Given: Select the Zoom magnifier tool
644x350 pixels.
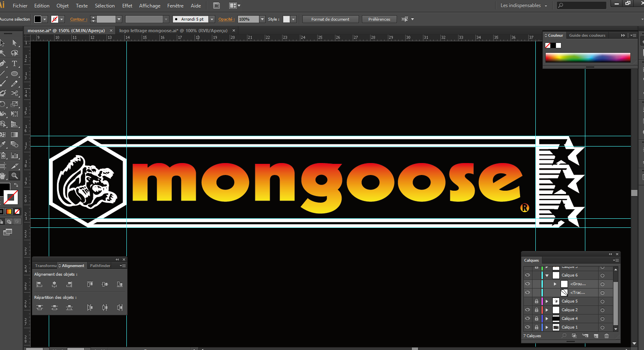Looking at the screenshot, I should tap(14, 176).
